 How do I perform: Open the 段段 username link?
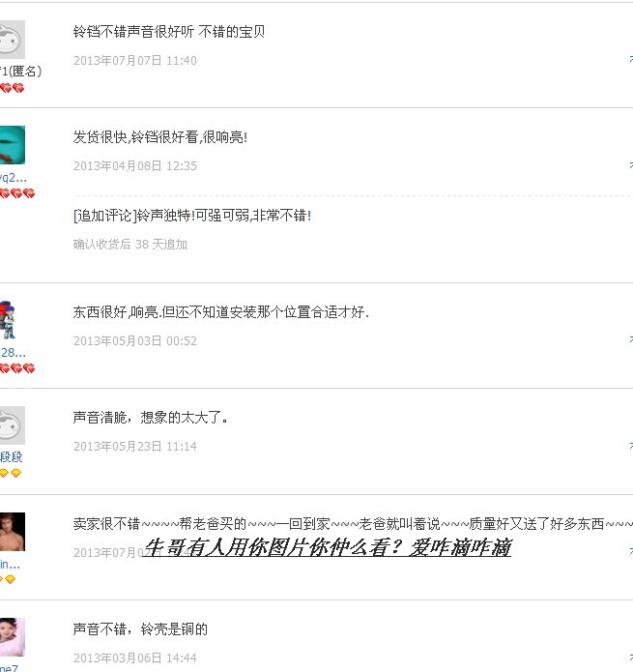coord(12,456)
